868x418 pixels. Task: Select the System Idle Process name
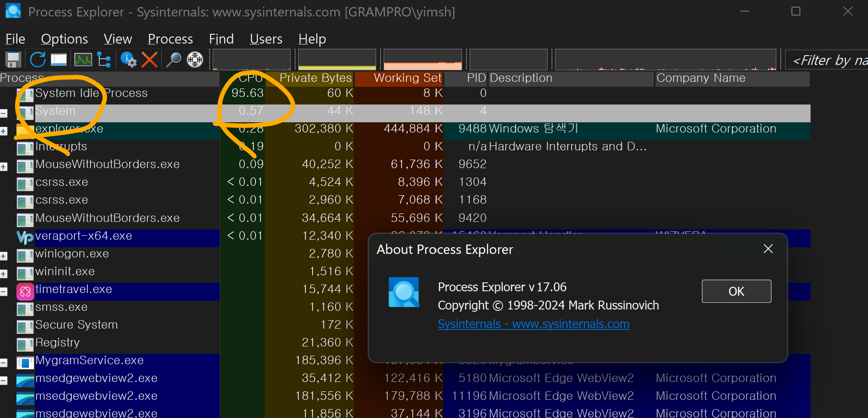click(x=91, y=93)
